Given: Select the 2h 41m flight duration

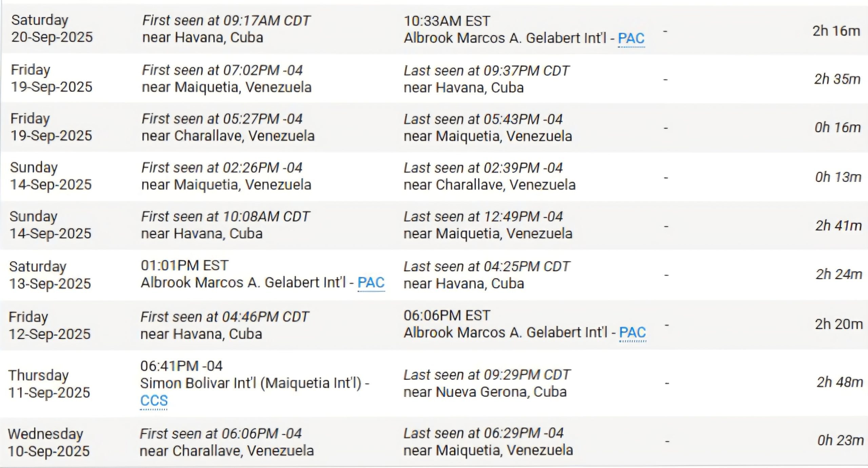Looking at the screenshot, I should point(839,226).
